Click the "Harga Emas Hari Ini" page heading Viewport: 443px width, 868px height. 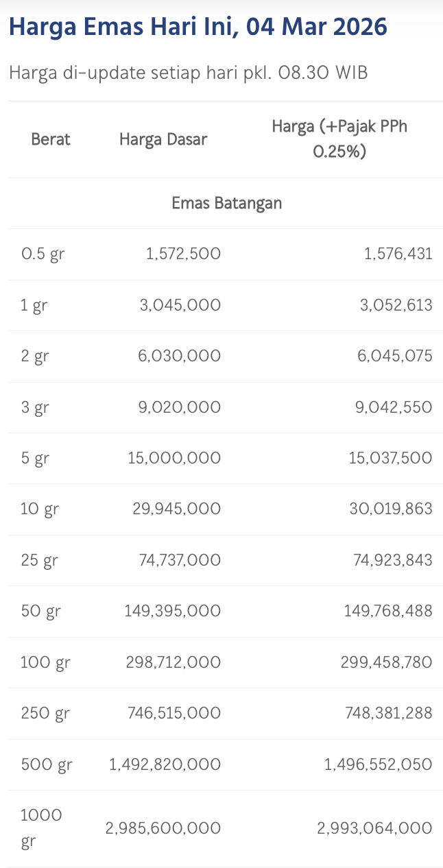coord(197,27)
